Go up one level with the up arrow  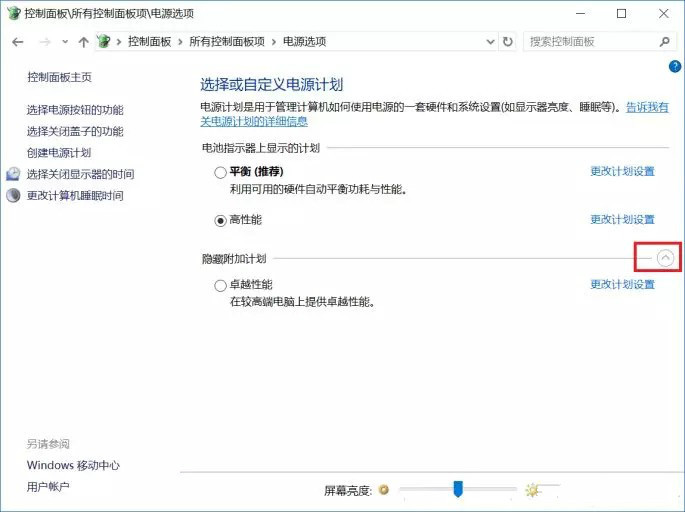click(83, 42)
